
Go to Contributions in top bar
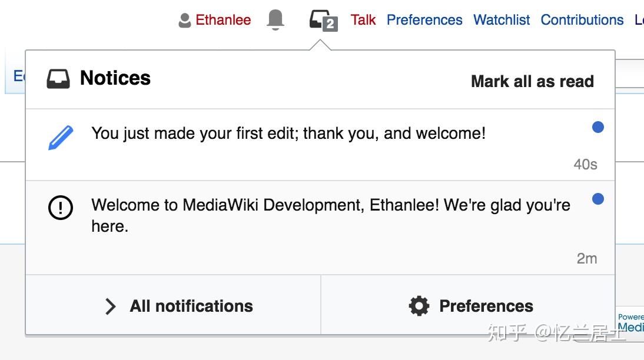[582, 20]
